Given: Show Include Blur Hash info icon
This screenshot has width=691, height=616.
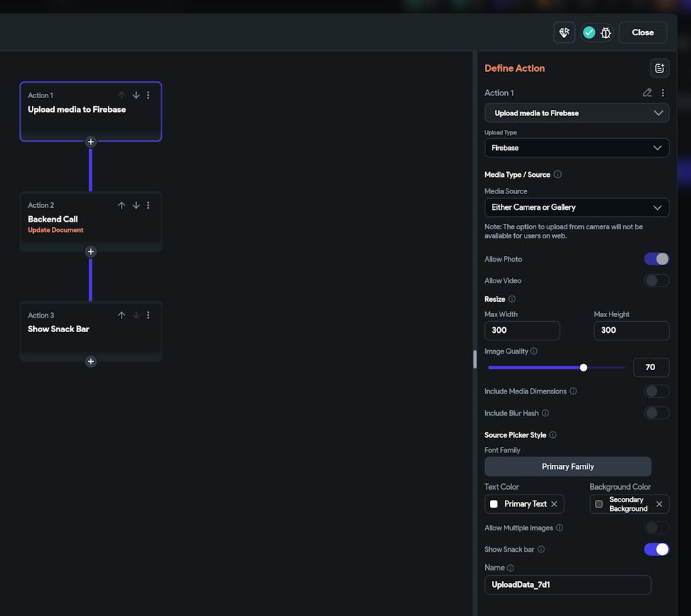Looking at the screenshot, I should (x=545, y=413).
